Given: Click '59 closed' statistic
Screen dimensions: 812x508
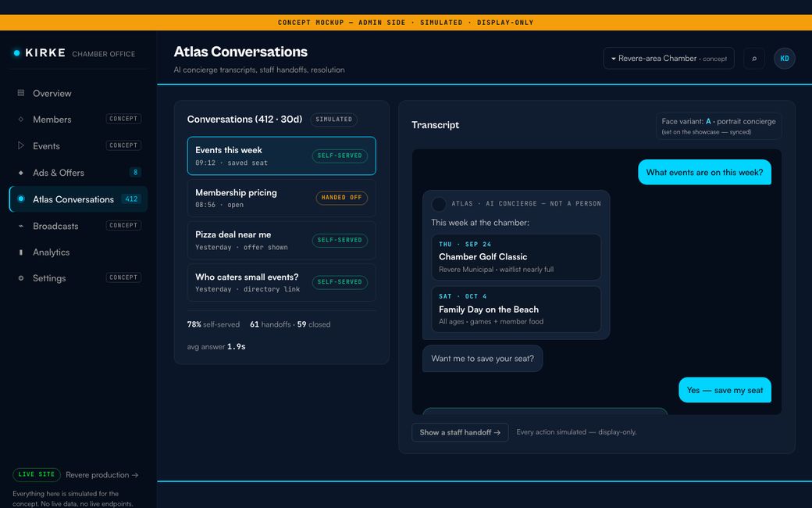Looking at the screenshot, I should (x=313, y=324).
